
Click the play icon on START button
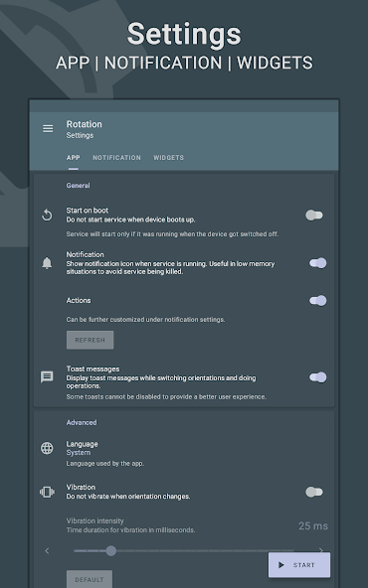[x=280, y=565]
